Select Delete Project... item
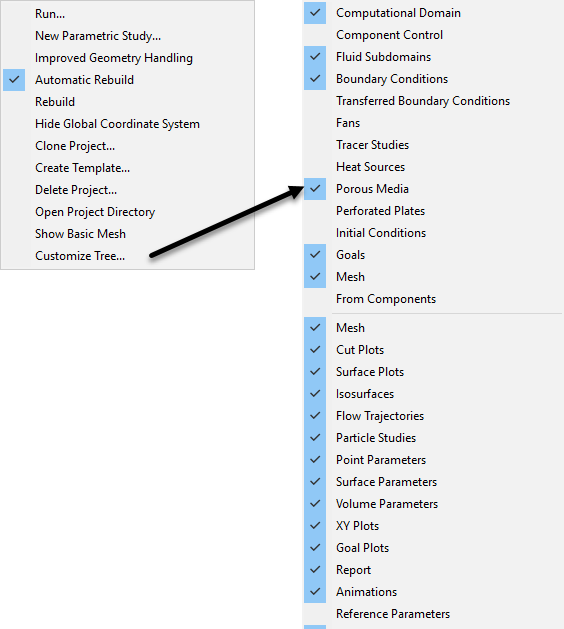 pos(76,190)
